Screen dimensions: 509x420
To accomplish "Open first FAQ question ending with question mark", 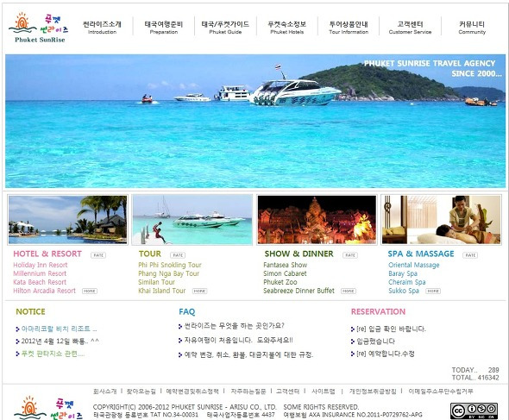I will click(234, 325).
